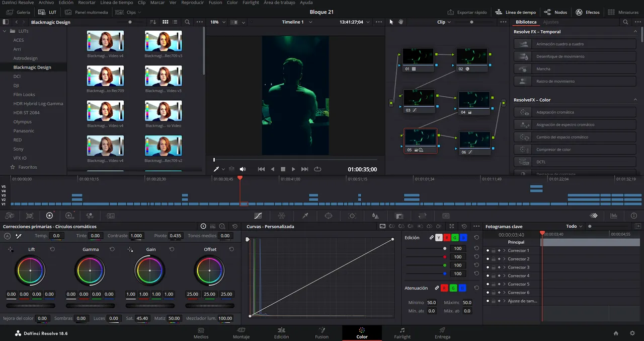The height and width of the screenshot is (341, 644).
Task: Toggle auto balance A button
Action: [x=7, y=236]
